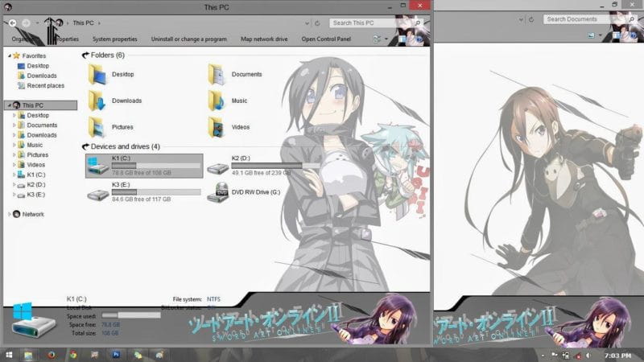Screen dimensions: 644x362
Task: Click System properties in the toolbar
Action: click(x=115, y=39)
